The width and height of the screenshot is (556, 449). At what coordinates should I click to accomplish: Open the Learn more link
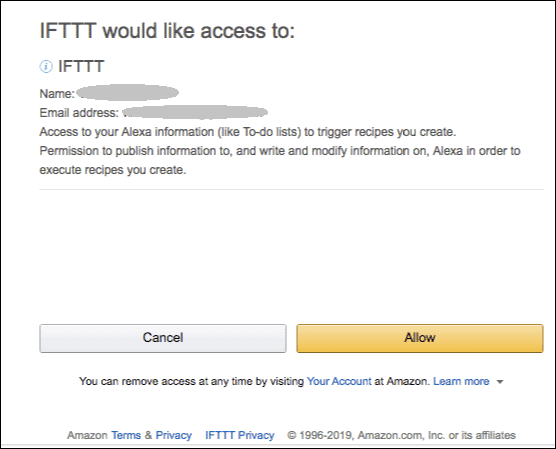point(461,381)
